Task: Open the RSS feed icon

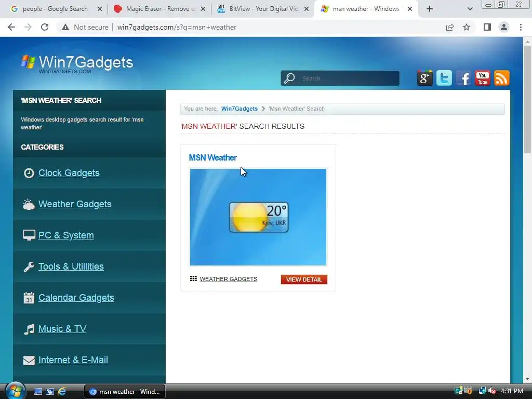Action: tap(502, 78)
